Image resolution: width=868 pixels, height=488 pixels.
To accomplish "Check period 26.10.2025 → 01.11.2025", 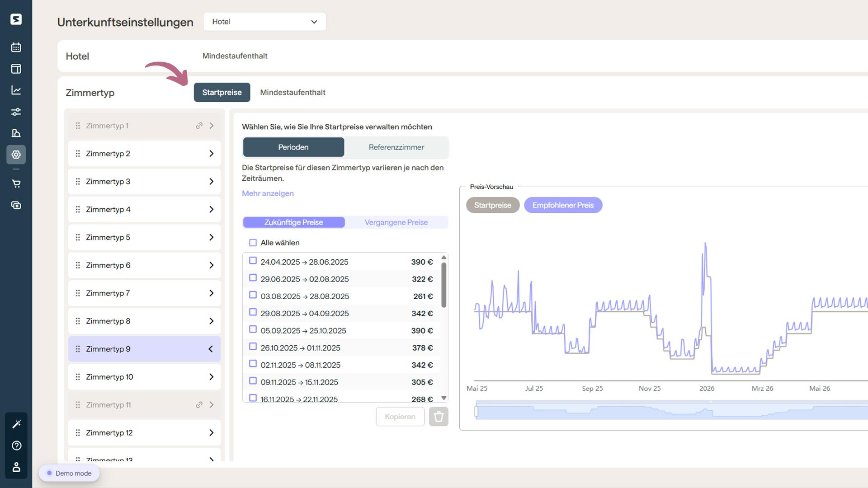I will pyautogui.click(x=253, y=347).
